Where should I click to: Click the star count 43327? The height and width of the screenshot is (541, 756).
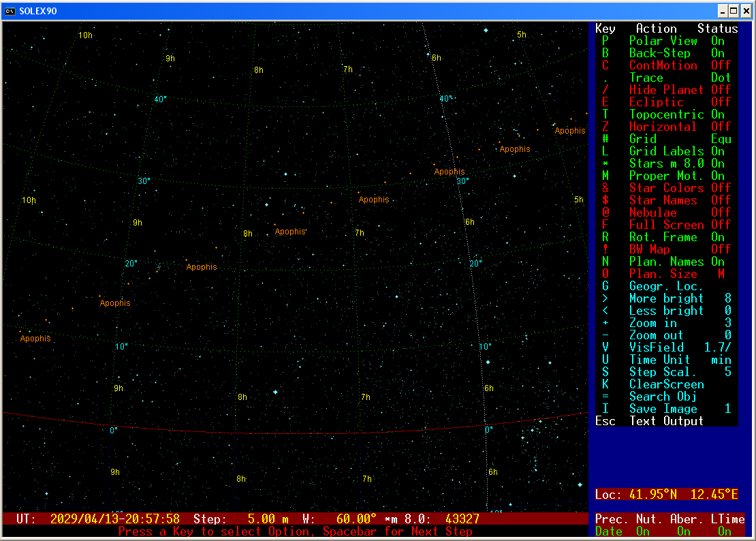462,519
